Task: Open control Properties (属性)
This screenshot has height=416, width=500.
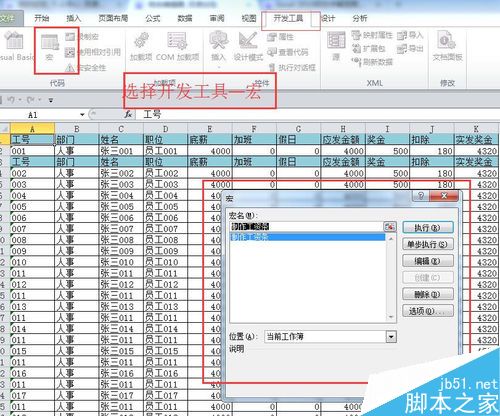Action: click(x=281, y=37)
